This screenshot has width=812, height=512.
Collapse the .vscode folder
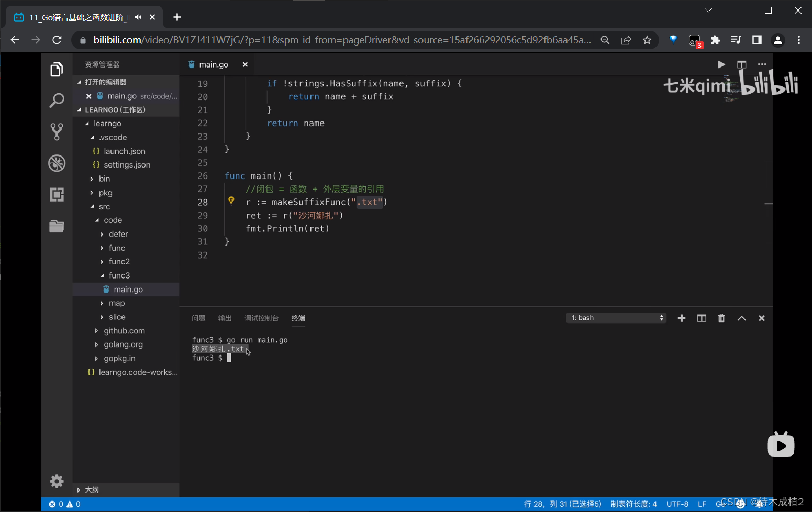pos(112,137)
